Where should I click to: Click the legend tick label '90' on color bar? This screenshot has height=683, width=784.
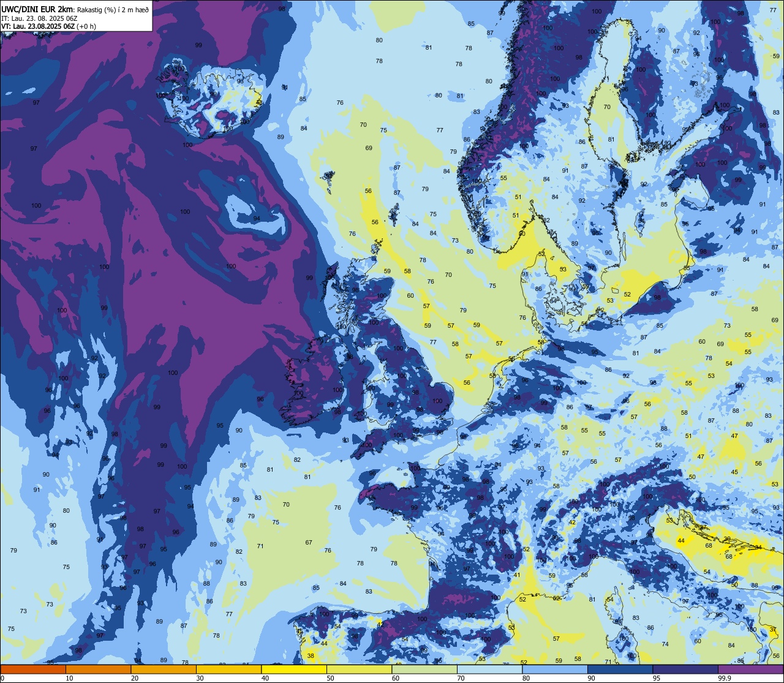pyautogui.click(x=591, y=678)
